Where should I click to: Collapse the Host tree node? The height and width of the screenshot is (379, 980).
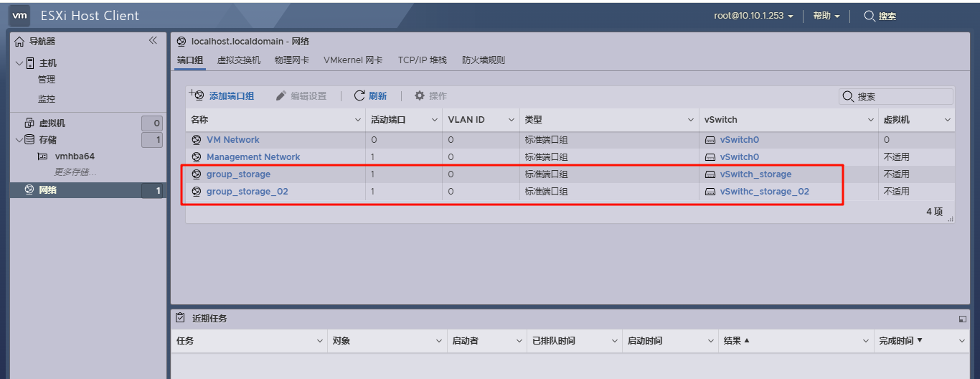point(19,63)
